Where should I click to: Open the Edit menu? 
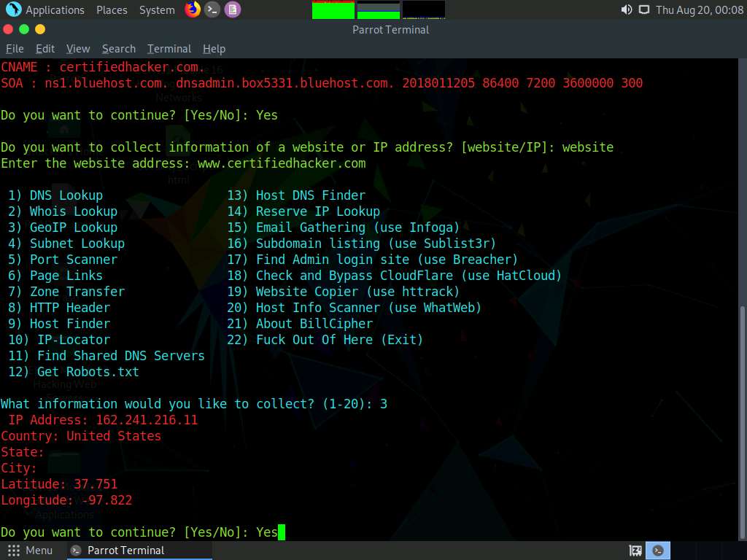click(45, 49)
